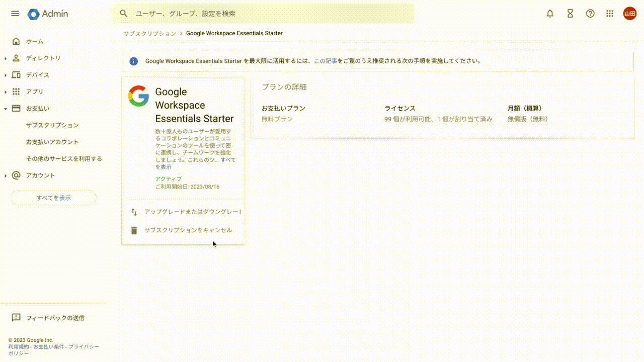
Task: Click the 月額（概算） column label
Action: (x=525, y=108)
